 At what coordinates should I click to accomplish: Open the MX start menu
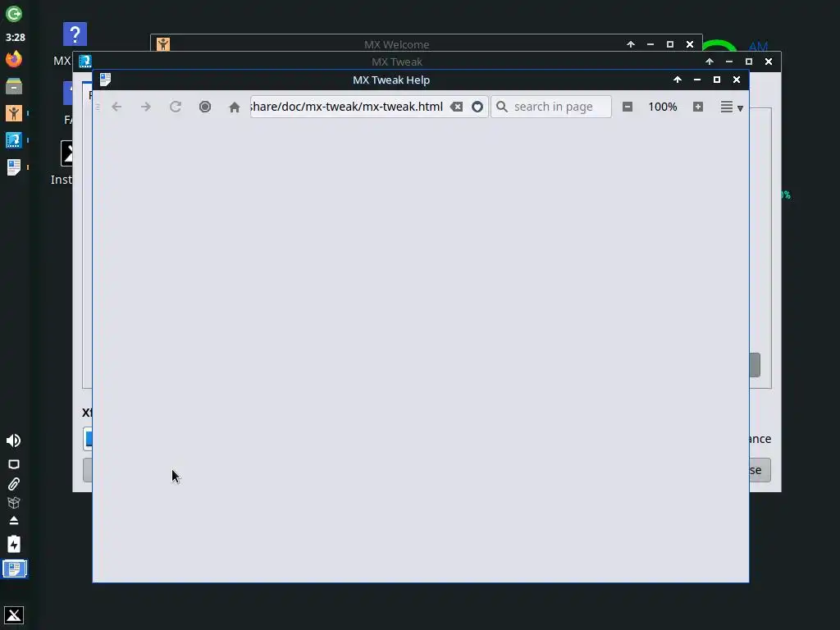click(14, 615)
